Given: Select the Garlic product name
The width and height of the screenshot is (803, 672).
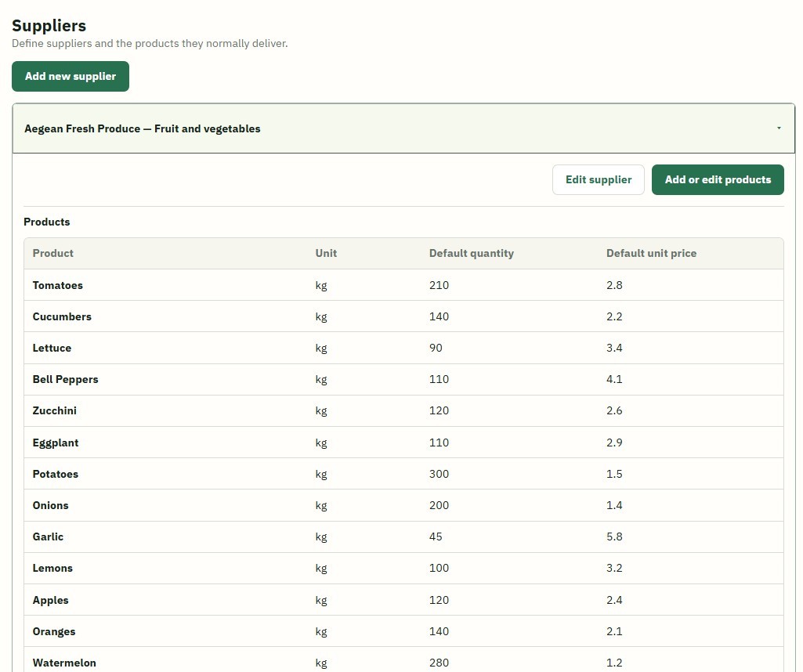Looking at the screenshot, I should (x=48, y=537).
